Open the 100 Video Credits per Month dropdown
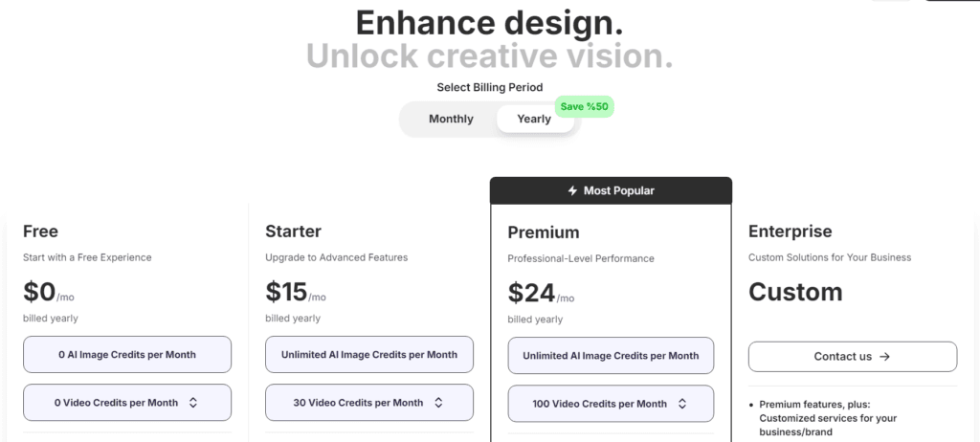980x442 pixels. pyautogui.click(x=611, y=404)
